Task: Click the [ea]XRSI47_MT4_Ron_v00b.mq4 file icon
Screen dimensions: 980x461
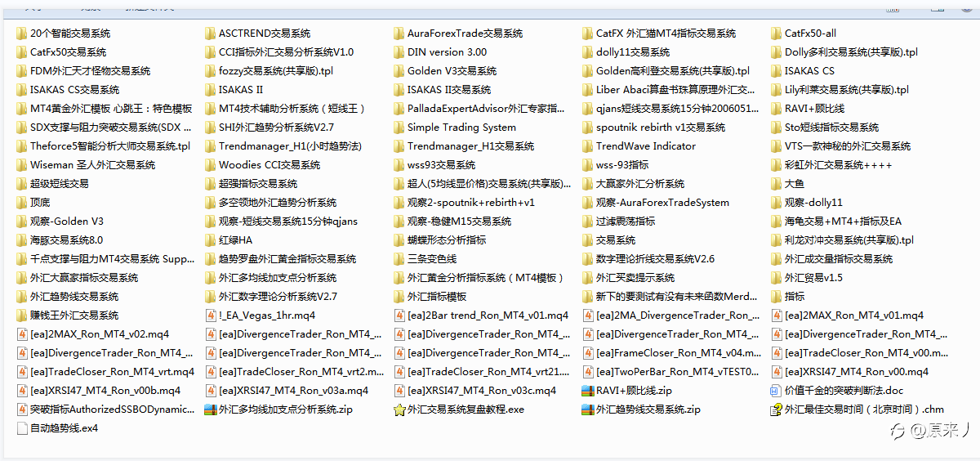Action: [x=22, y=391]
